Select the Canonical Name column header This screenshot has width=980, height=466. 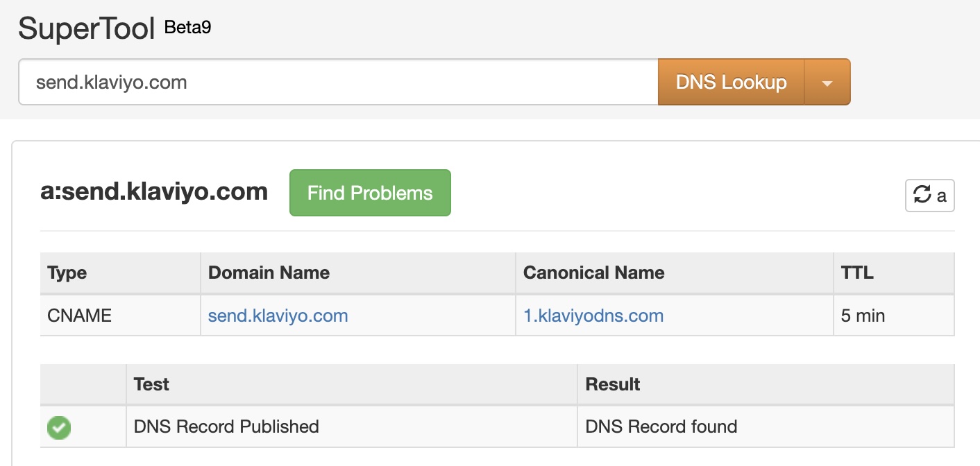593,273
